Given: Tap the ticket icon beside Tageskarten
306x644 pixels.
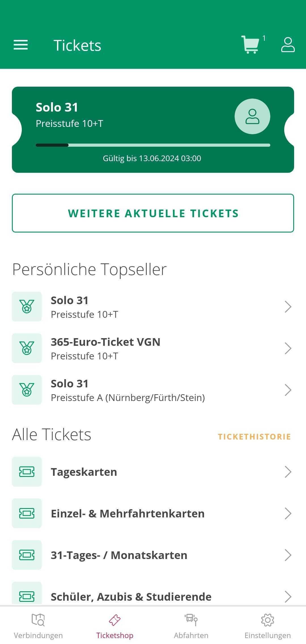Looking at the screenshot, I should [x=27, y=472].
